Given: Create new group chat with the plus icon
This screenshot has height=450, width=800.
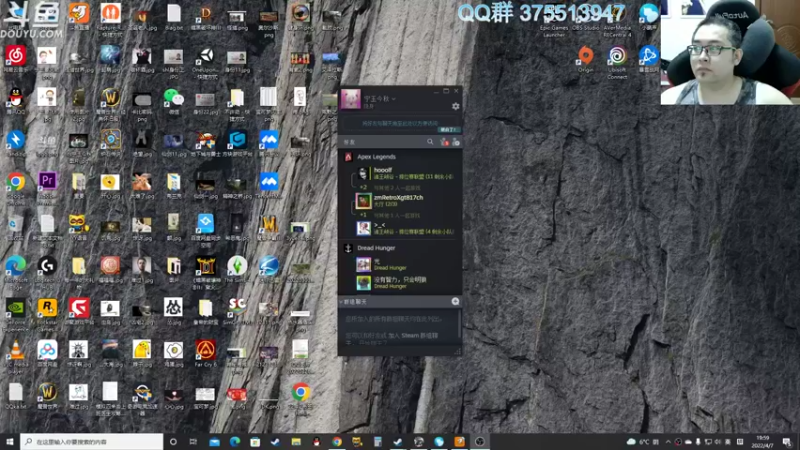Looking at the screenshot, I should click(x=455, y=302).
